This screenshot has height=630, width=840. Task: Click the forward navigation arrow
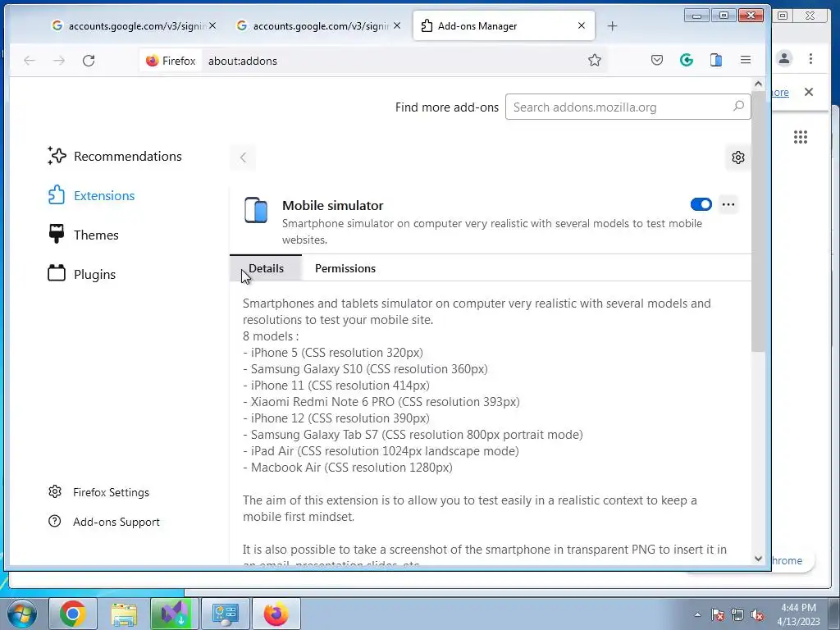59,61
